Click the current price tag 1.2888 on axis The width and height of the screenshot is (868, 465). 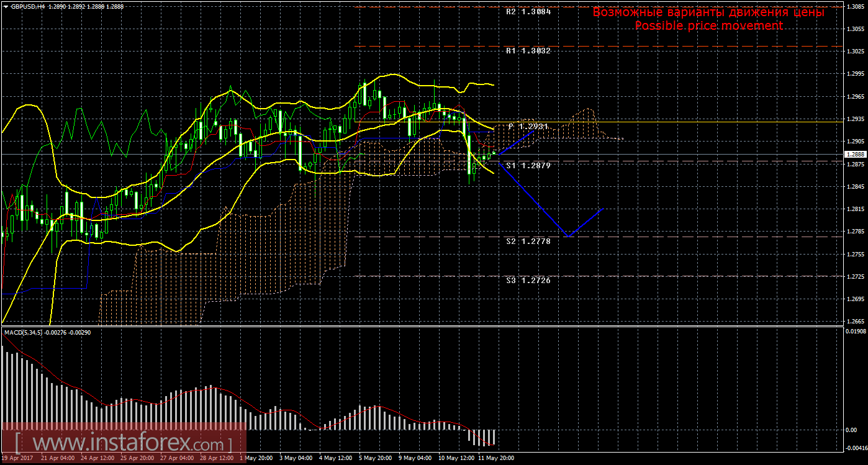click(855, 154)
